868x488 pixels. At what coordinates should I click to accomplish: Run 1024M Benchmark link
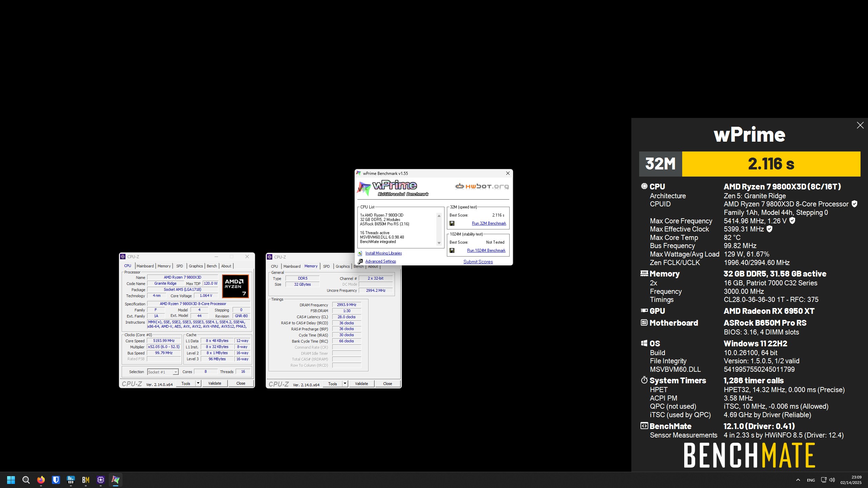coord(486,251)
